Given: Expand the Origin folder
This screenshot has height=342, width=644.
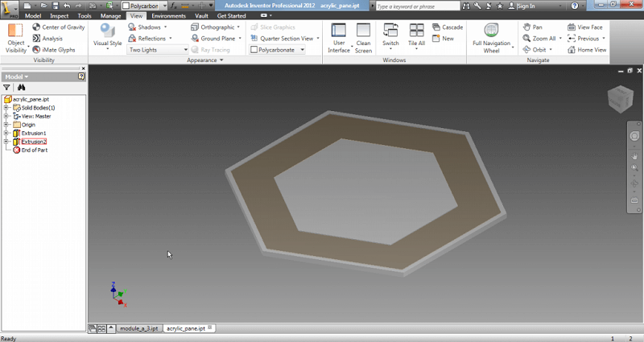Looking at the screenshot, I should coord(6,125).
